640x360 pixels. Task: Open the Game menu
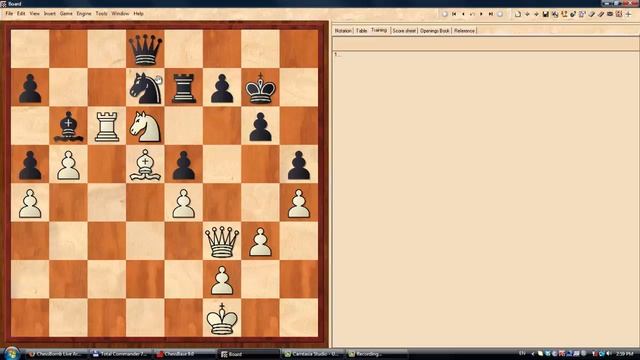tap(66, 13)
